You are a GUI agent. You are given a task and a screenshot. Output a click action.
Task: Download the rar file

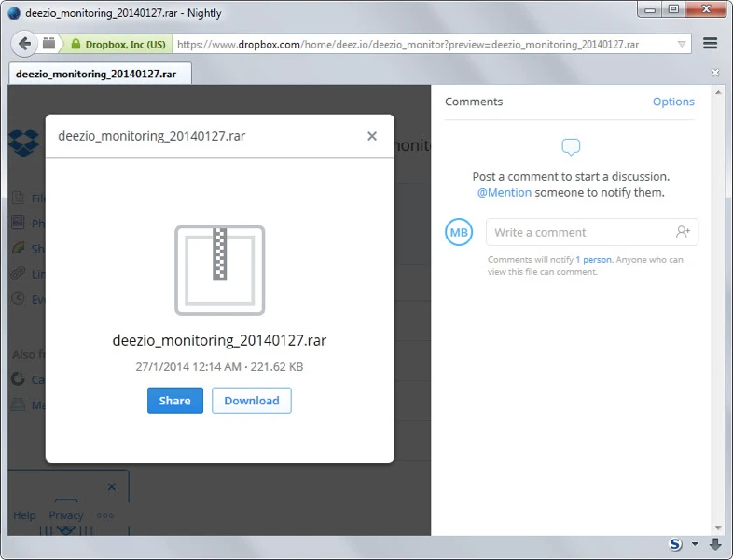(x=251, y=401)
